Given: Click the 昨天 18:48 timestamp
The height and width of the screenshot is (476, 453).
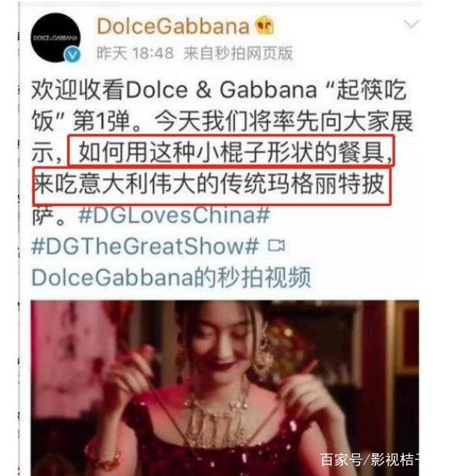Looking at the screenshot, I should pyautogui.click(x=135, y=53).
